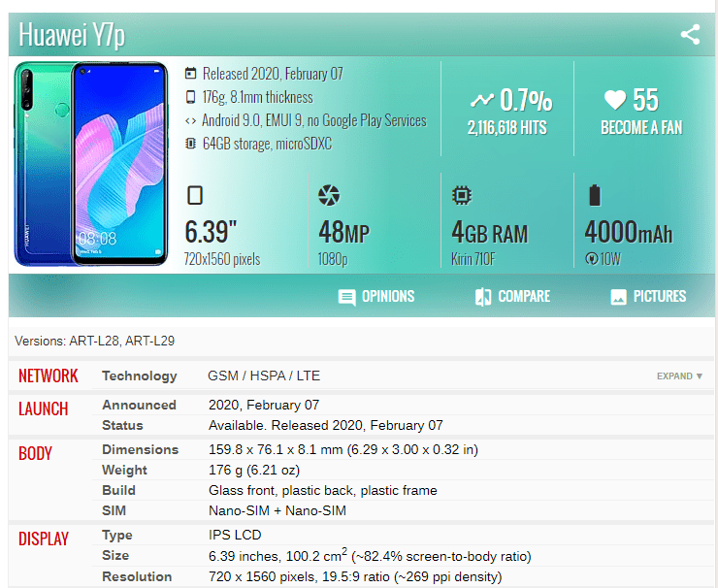Viewport: 718px width, 588px height.
Task: Click the Opinions speech bubble icon
Action: pos(346,297)
